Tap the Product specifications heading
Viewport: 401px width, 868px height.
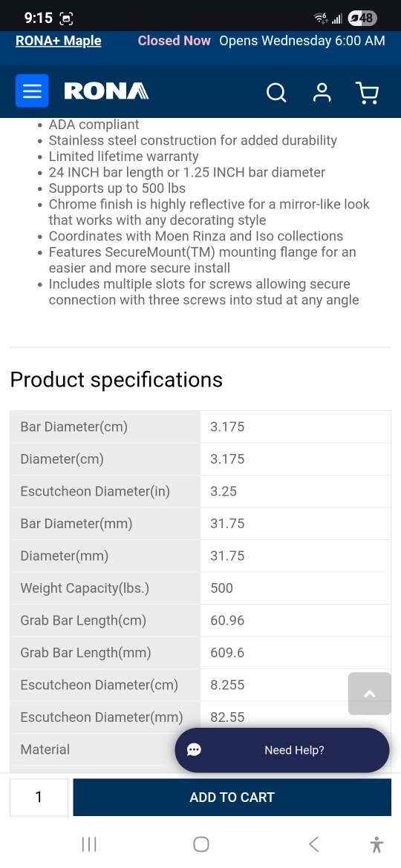click(117, 380)
